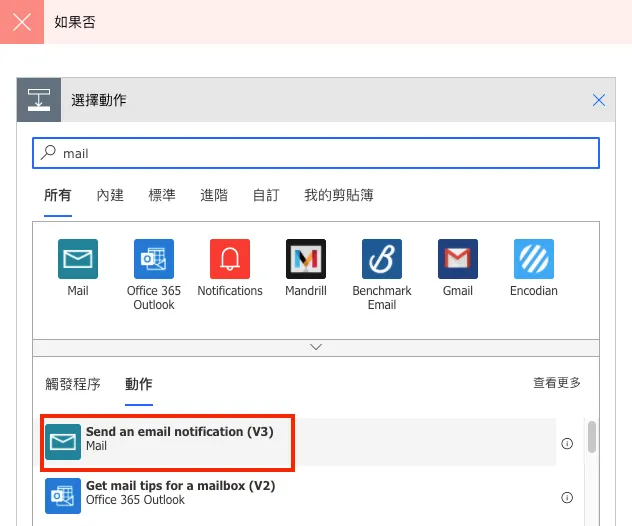
Task: Choose the Office 365 Outlook connector
Action: point(154,259)
